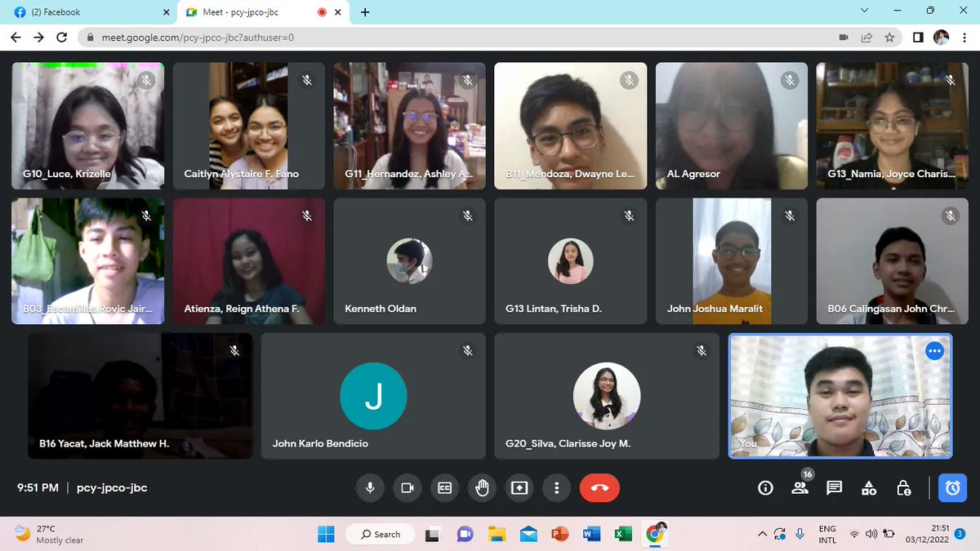Open weather widget showing 27°C

[x=51, y=534]
